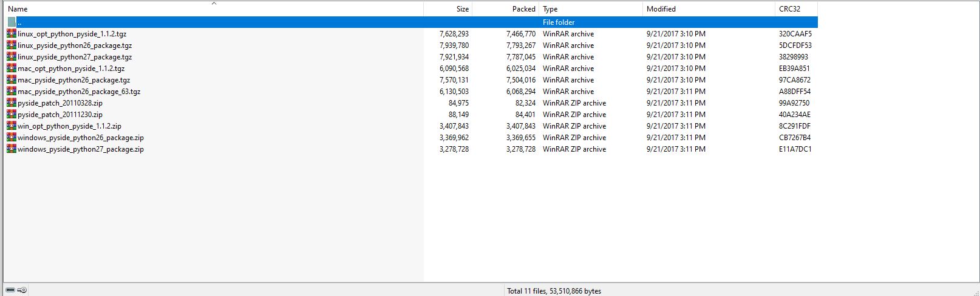Screen dimensions: 980x296
Task: Click the File folder type cell in the '..' row
Action: point(559,22)
